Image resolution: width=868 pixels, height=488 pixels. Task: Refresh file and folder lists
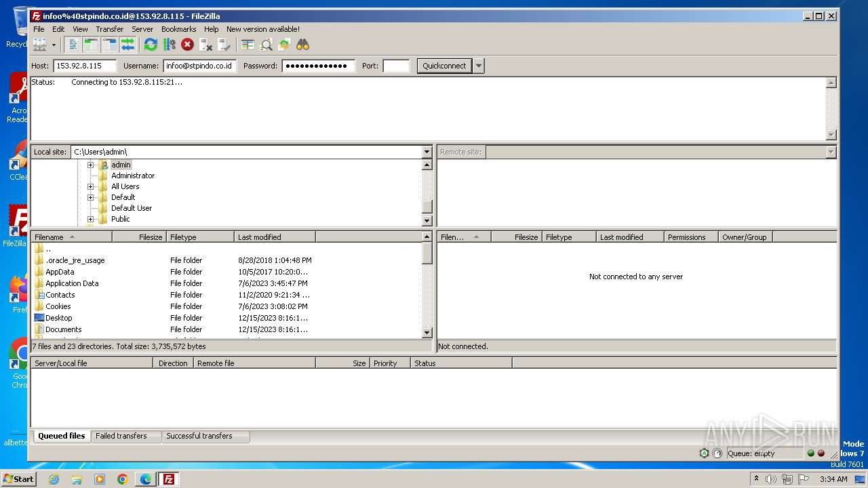tap(151, 45)
